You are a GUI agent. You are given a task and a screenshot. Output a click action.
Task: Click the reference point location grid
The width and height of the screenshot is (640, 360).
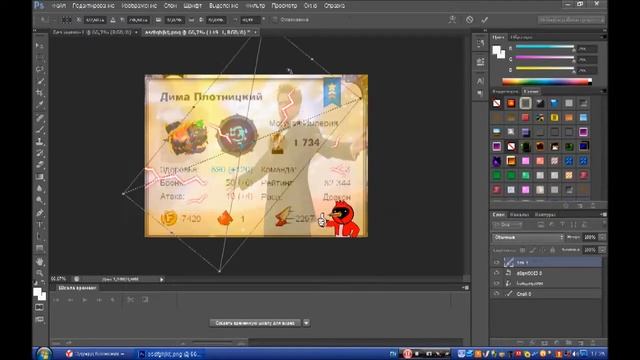click(x=67, y=20)
